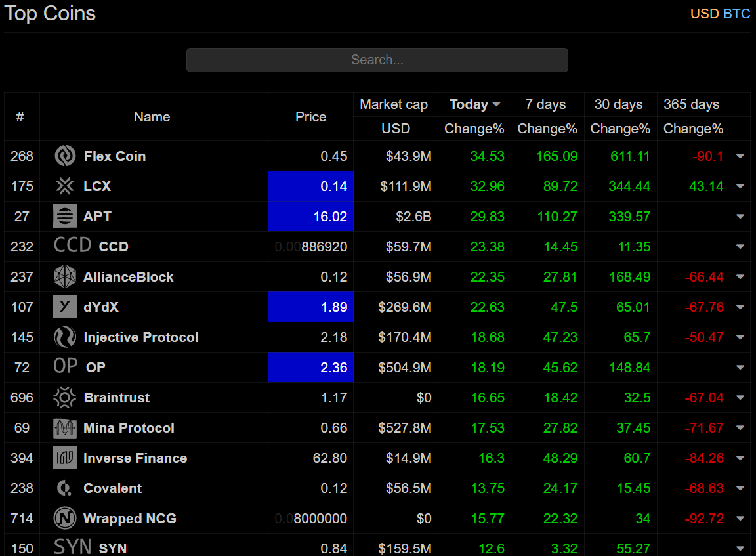Sort by 7 days change column
The image size is (756, 556).
point(547,104)
